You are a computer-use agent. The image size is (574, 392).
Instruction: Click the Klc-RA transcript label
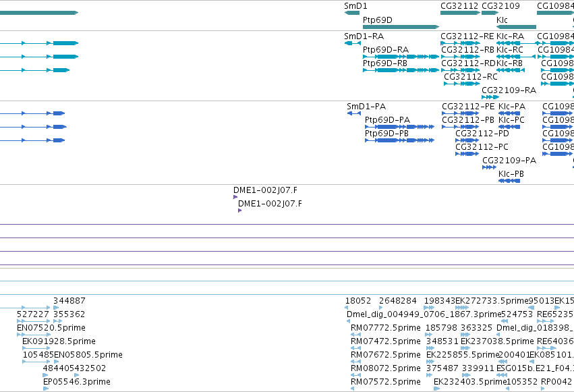pos(511,36)
